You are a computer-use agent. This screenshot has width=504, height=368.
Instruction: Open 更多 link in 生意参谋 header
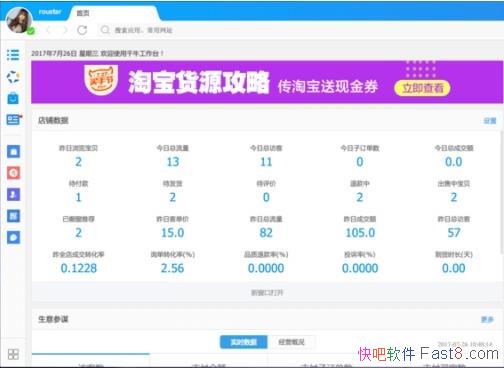(487, 320)
